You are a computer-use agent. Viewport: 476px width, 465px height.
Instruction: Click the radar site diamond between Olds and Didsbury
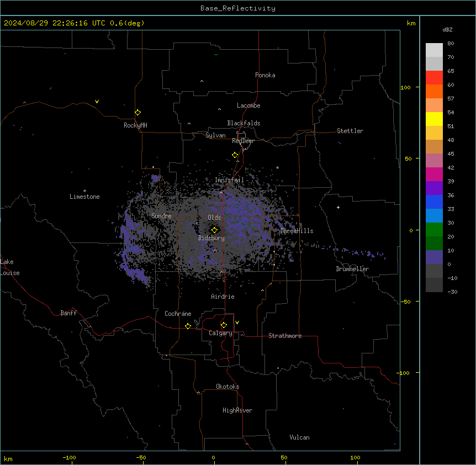click(x=214, y=230)
